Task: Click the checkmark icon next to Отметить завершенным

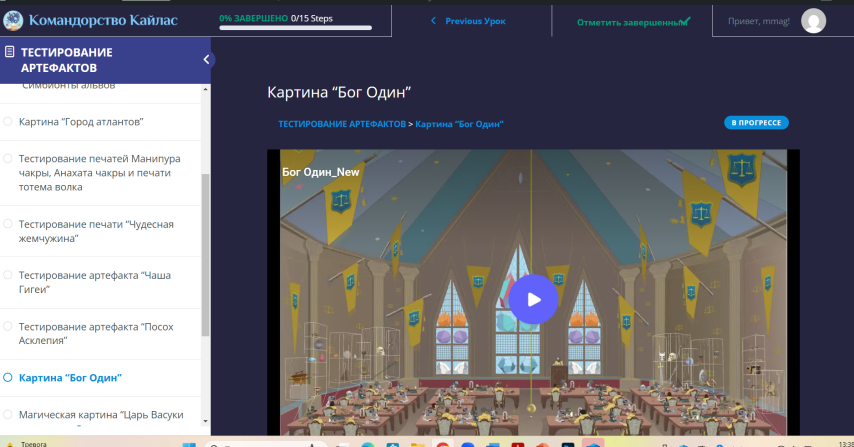Action: [x=685, y=21]
